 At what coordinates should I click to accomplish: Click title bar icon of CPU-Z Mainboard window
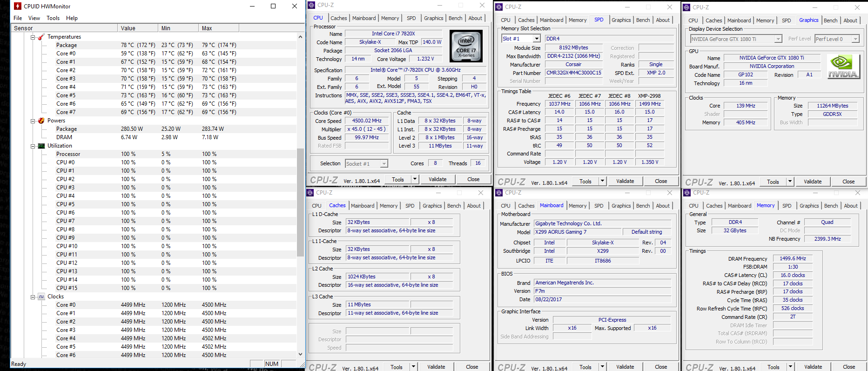pos(499,192)
